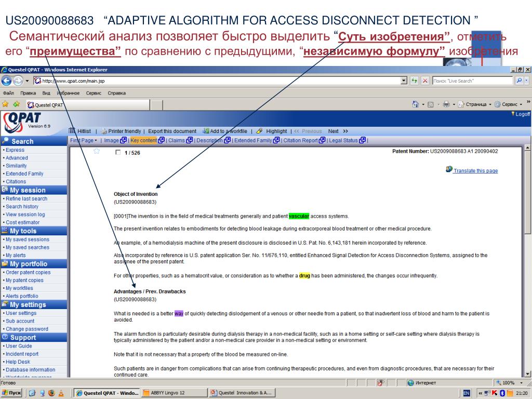
Task: Open RSS feeds with the feed icon
Action: pyautogui.click(x=431, y=104)
